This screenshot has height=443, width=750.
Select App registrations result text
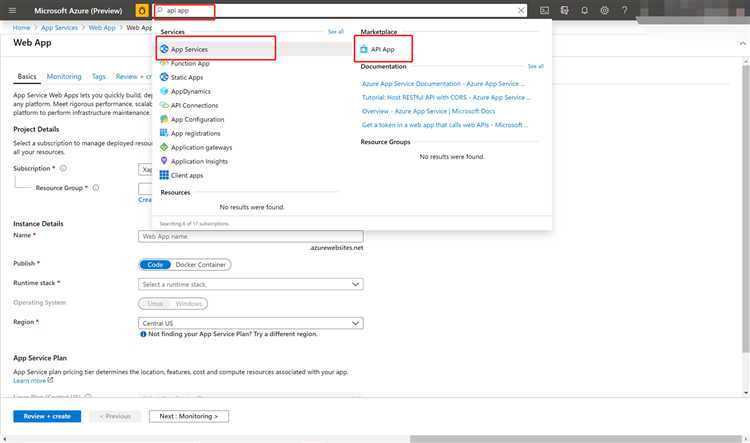pyautogui.click(x=196, y=133)
